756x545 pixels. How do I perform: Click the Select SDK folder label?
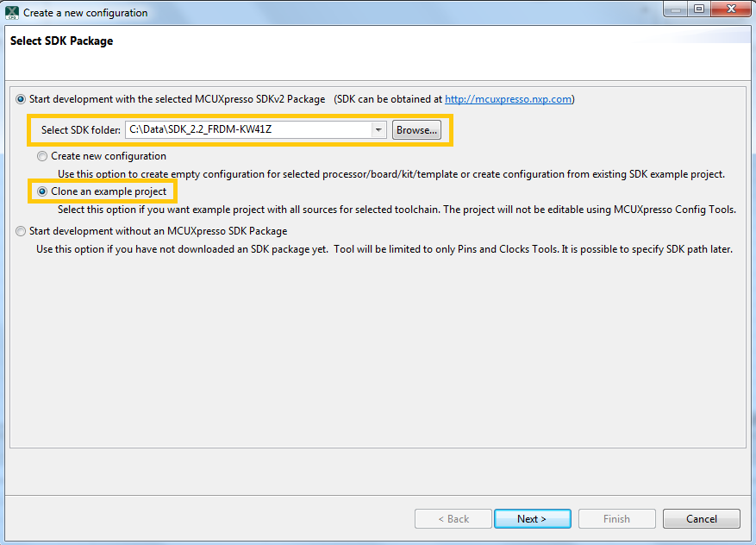[x=81, y=130]
